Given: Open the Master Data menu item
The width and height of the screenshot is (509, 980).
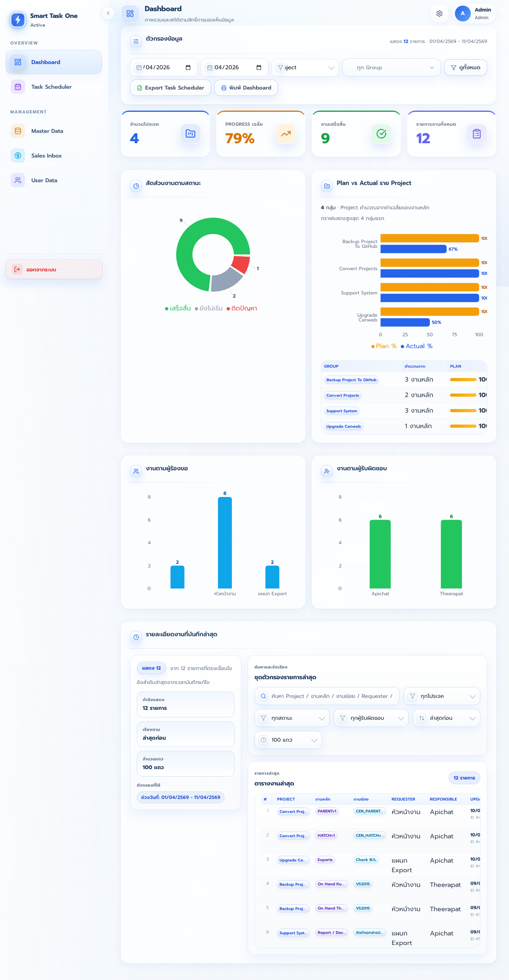Looking at the screenshot, I should pos(54,131).
